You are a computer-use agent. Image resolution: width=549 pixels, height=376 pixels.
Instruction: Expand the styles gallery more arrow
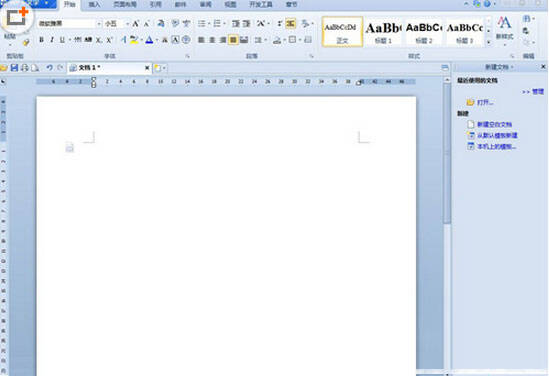coord(489,42)
